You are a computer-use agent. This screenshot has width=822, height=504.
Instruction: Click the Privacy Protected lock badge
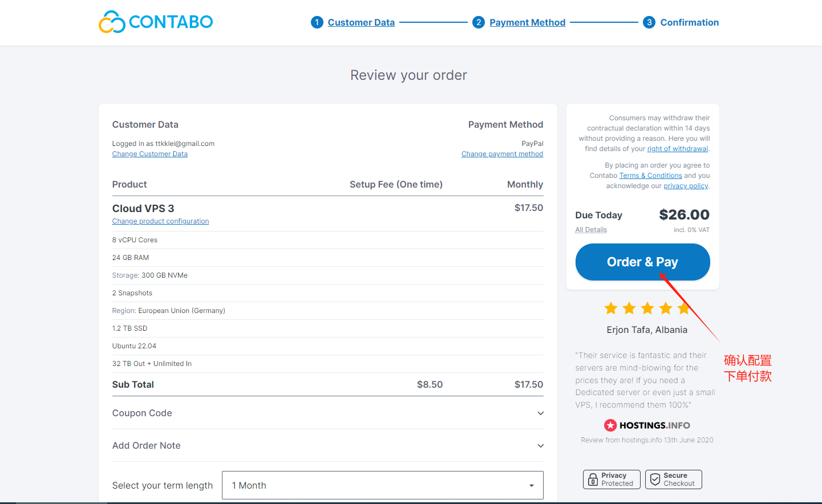pos(612,479)
